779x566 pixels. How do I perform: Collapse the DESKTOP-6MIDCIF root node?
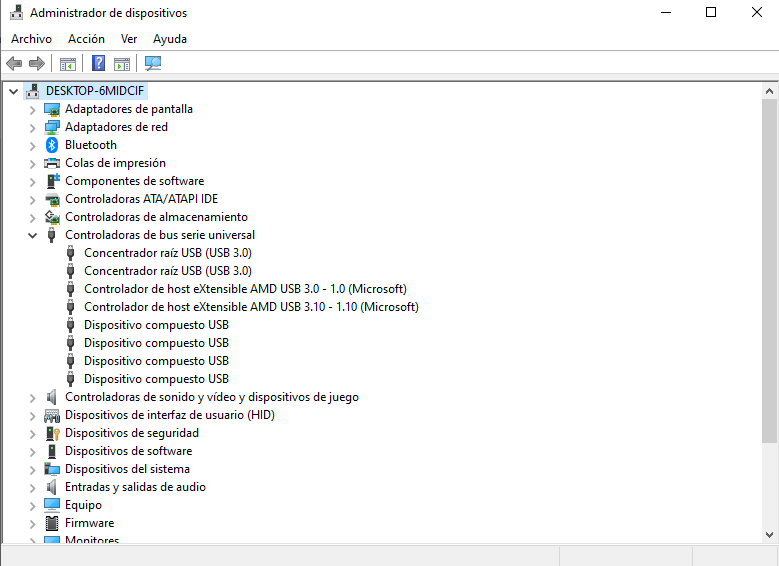pos(13,91)
